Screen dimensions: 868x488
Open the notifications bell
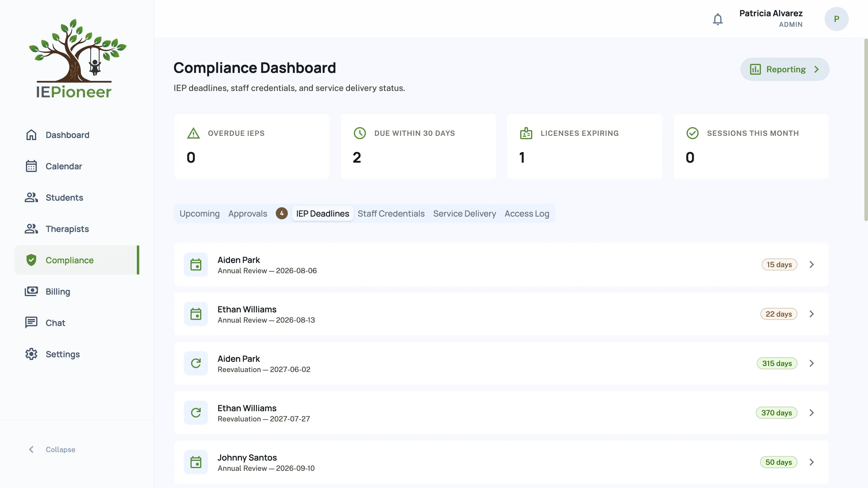(x=718, y=19)
